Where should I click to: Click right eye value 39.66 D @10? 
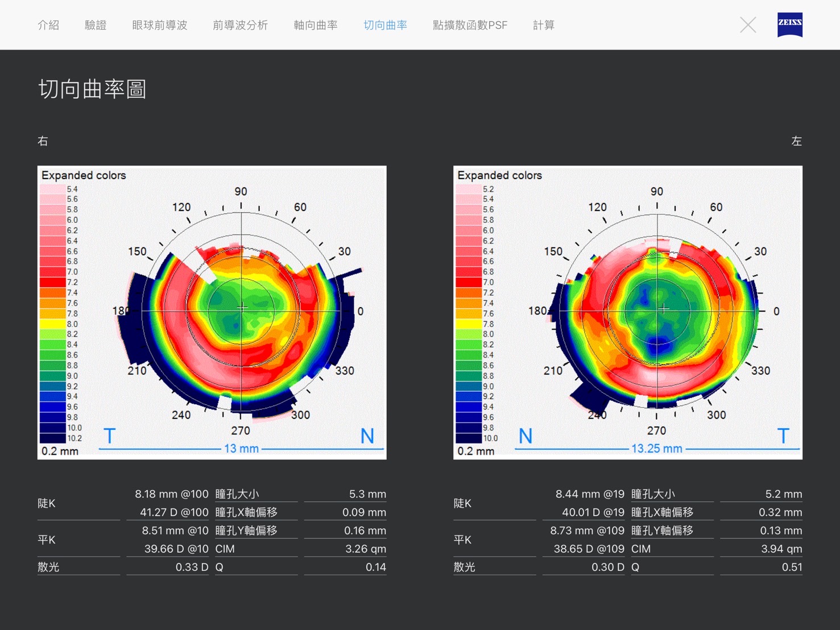click(176, 549)
